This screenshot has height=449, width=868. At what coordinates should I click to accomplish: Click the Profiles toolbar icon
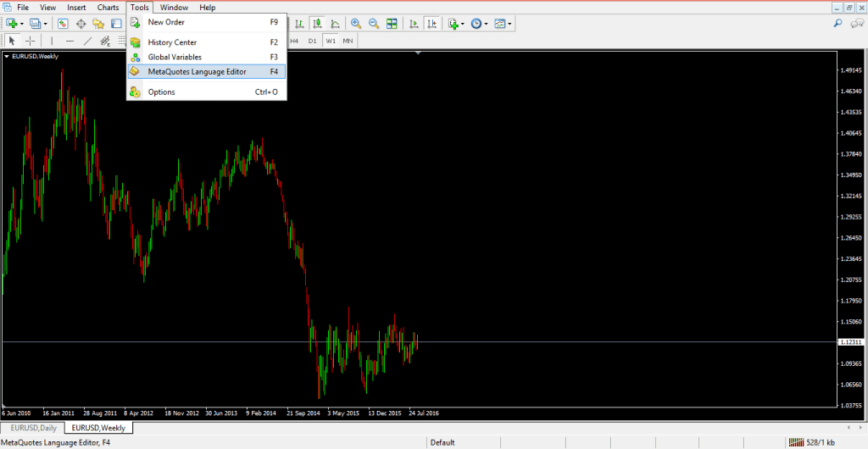point(36,23)
